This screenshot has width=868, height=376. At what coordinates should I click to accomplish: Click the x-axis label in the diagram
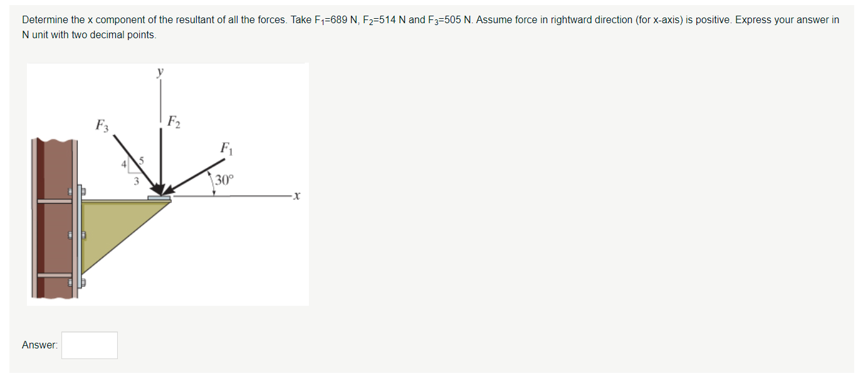point(296,196)
